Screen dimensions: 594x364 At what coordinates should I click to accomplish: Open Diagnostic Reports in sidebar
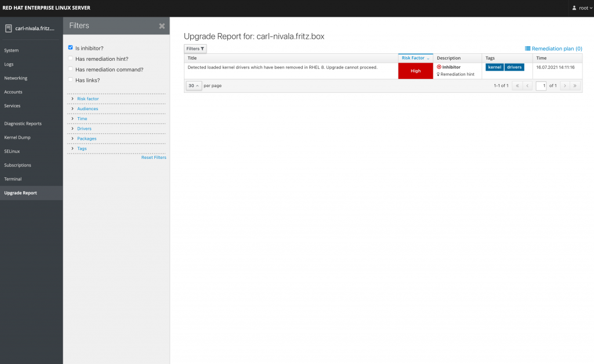tap(23, 123)
